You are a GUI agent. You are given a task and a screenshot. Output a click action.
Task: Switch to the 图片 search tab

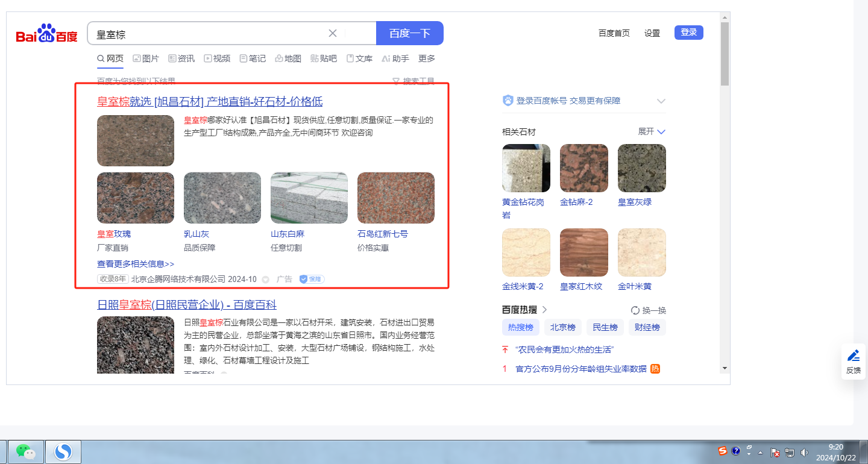pos(146,58)
